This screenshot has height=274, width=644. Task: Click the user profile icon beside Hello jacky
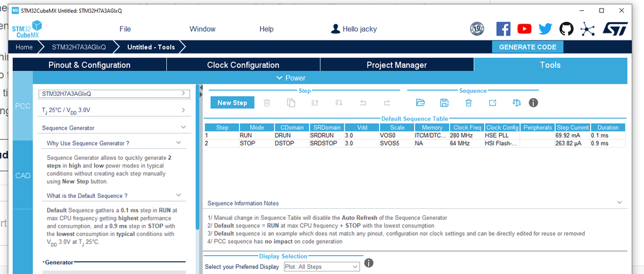tap(336, 29)
